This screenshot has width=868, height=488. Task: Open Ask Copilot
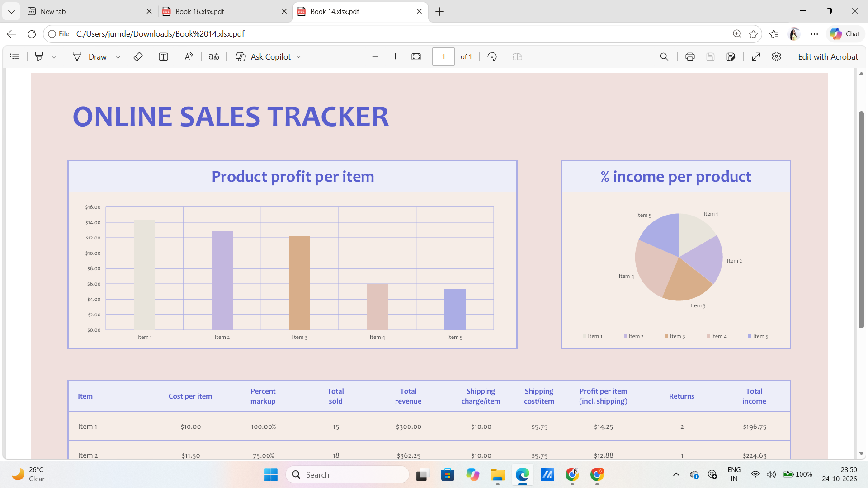click(x=264, y=56)
